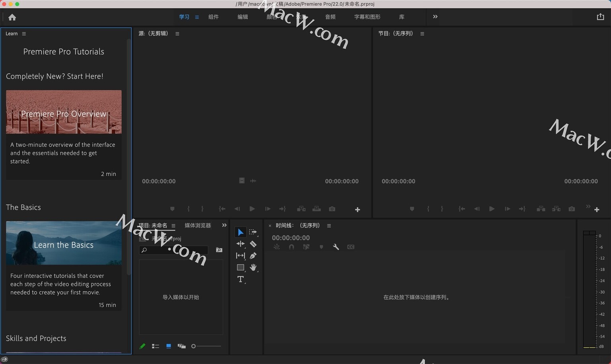611x364 pixels.
Task: Open the Learn panel menu
Action: point(24,34)
